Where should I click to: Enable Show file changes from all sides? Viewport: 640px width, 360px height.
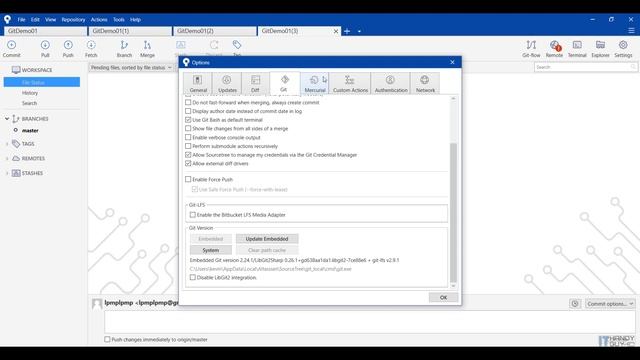coord(188,129)
